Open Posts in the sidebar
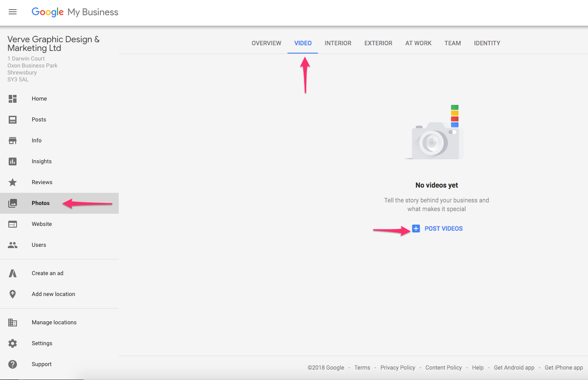The height and width of the screenshot is (380, 588). tap(39, 120)
